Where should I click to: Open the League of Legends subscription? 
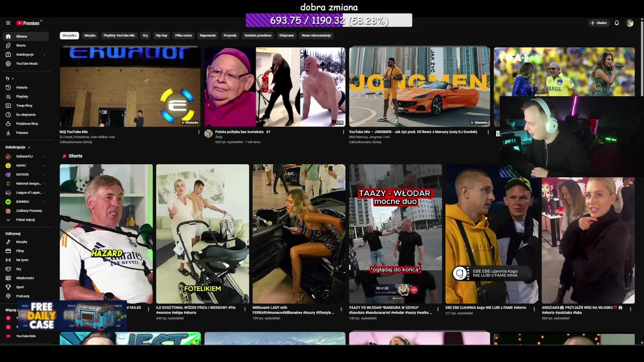(26, 193)
